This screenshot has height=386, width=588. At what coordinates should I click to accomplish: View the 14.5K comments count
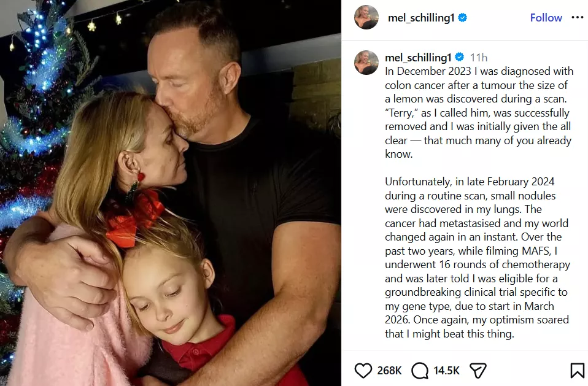pyautogui.click(x=446, y=371)
